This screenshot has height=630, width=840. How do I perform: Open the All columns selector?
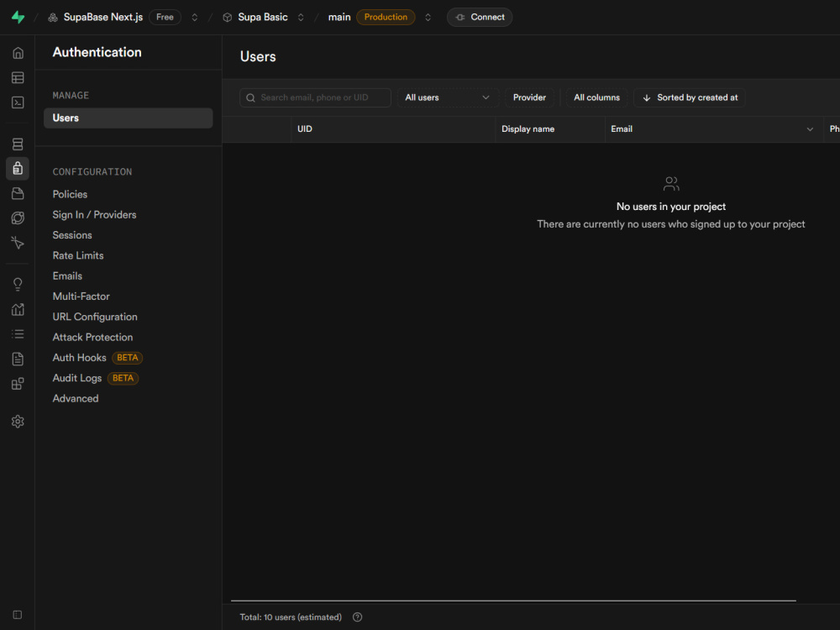tap(596, 97)
